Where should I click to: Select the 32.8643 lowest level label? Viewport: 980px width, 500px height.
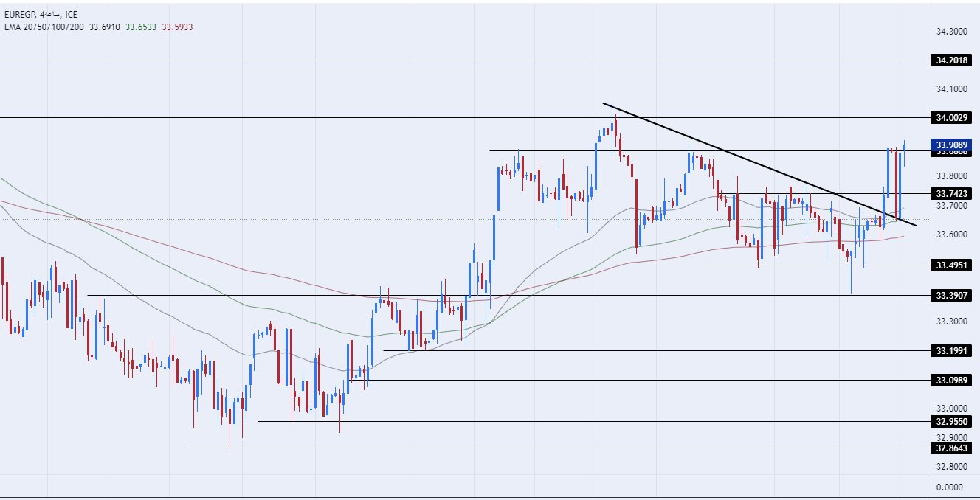(x=951, y=448)
